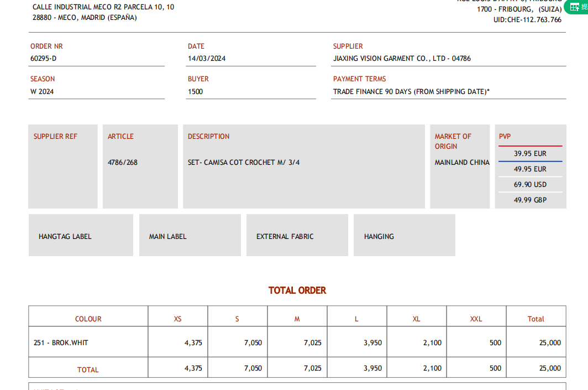Select the 39.95 EUR price under red line

click(530, 154)
